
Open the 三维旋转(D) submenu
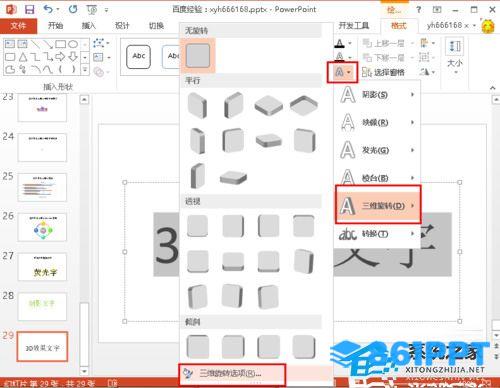tap(378, 205)
